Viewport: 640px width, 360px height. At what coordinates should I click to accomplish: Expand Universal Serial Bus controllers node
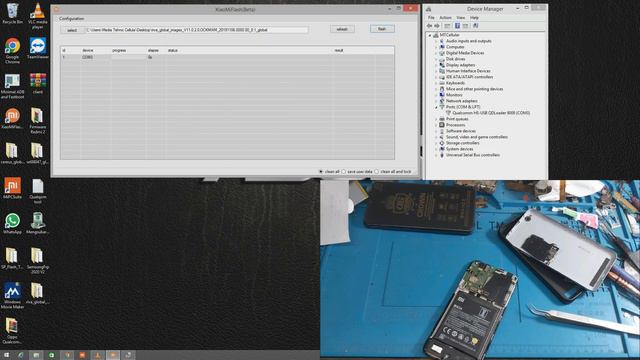click(436, 155)
